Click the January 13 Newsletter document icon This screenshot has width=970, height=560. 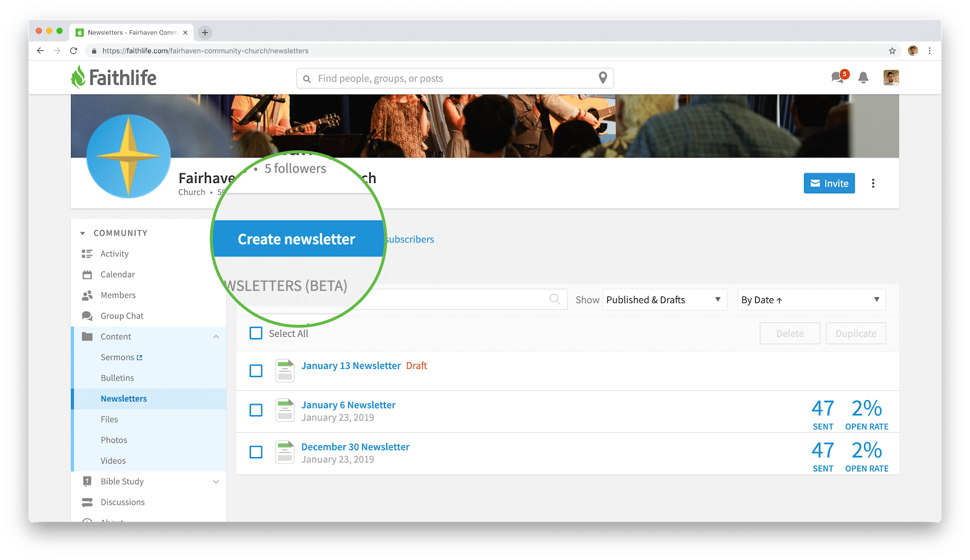[285, 370]
